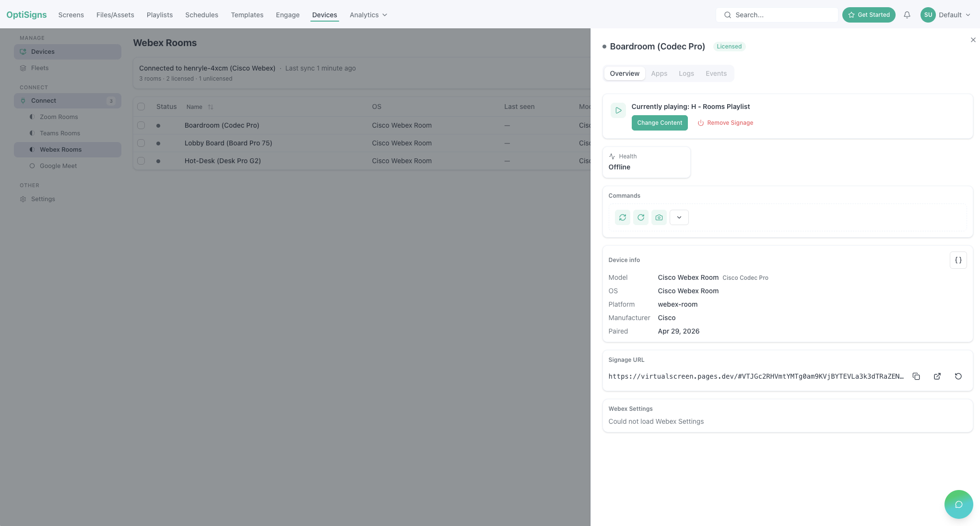The height and width of the screenshot is (526, 980).
Task: Open the chat support bubble
Action: tap(959, 504)
